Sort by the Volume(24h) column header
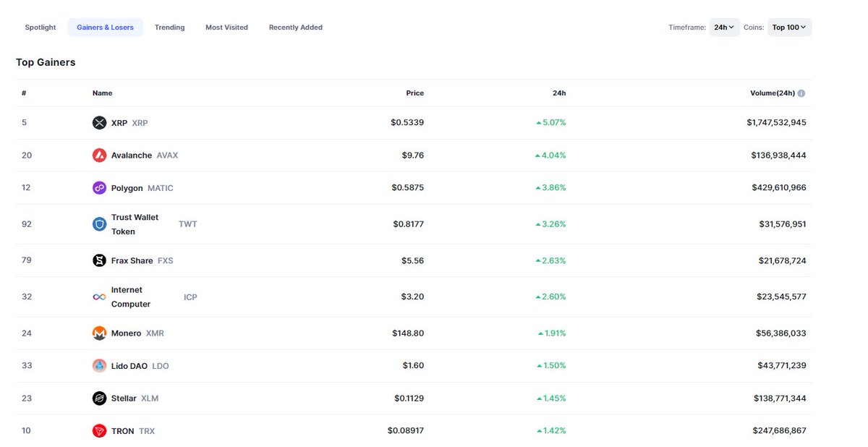 pyautogui.click(x=773, y=93)
